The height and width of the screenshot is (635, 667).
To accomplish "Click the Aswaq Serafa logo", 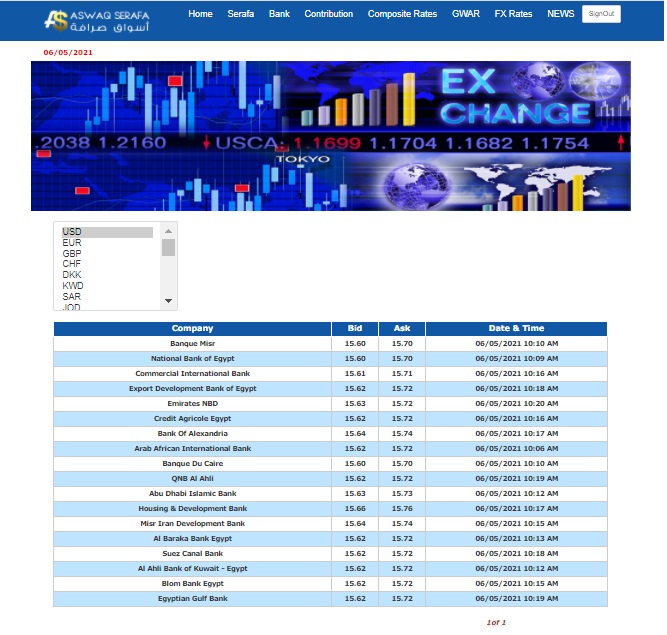I will tap(97, 21).
